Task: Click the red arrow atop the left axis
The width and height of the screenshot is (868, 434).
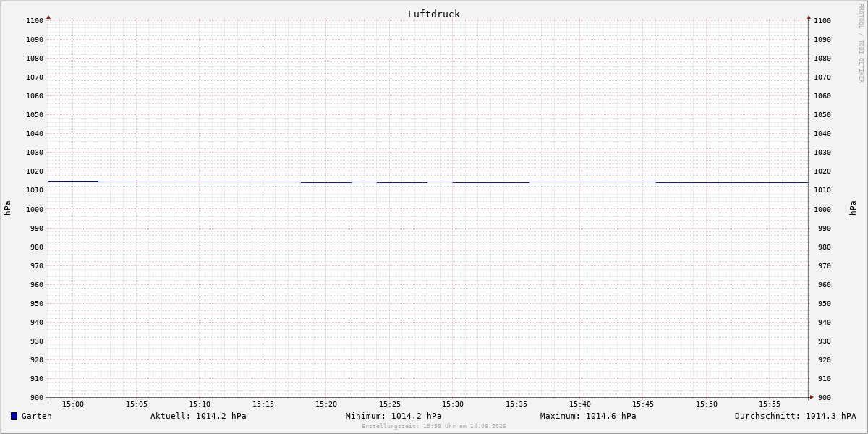Action: 48,17
